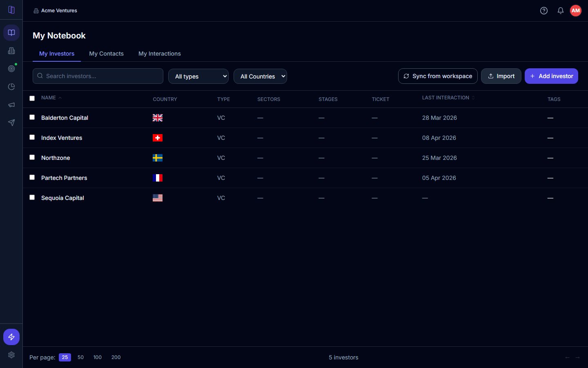The height and width of the screenshot is (368, 588).
Task: Set per page to 50
Action: point(80,357)
